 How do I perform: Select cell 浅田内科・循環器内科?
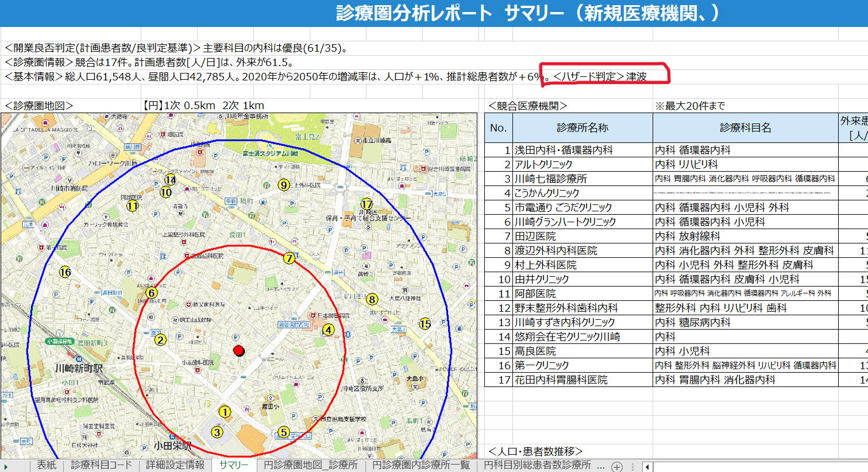coord(582,150)
